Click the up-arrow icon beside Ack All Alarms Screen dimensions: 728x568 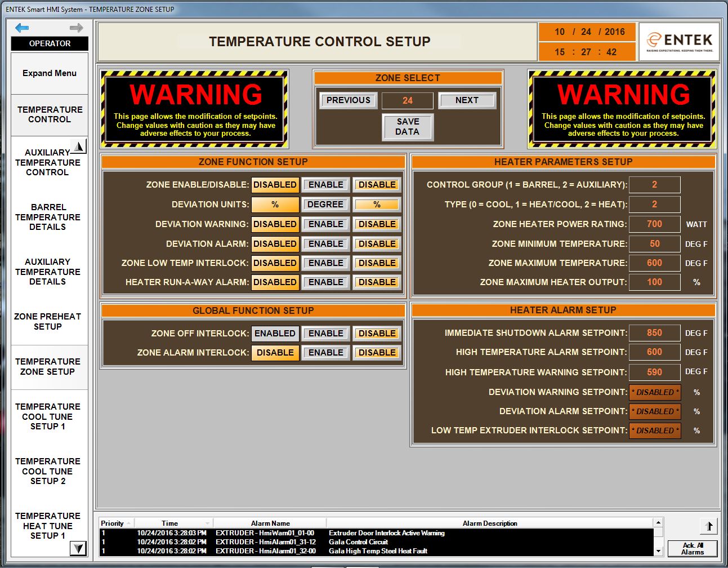tap(708, 526)
